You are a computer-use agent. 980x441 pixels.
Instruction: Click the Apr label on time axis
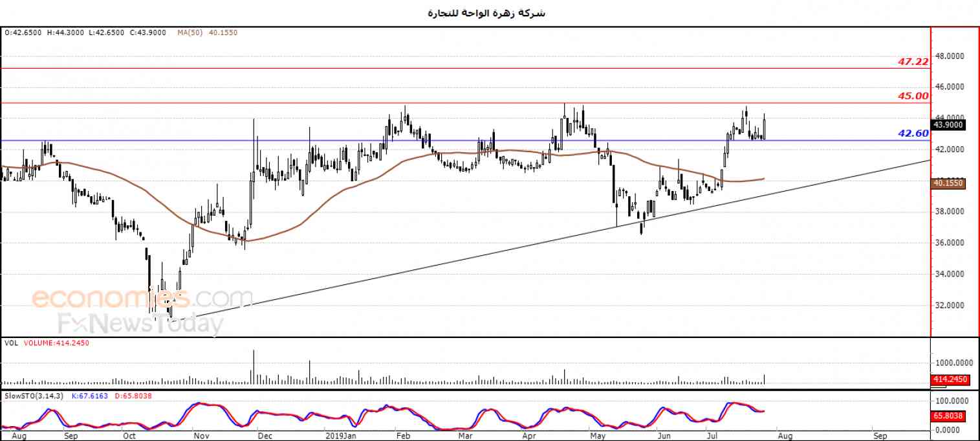tap(529, 436)
